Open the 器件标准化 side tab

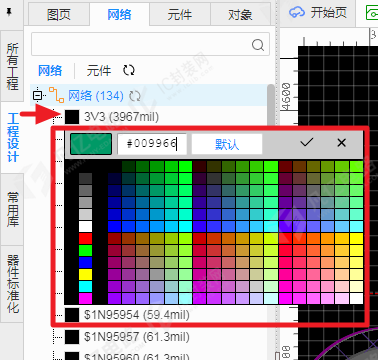12,284
